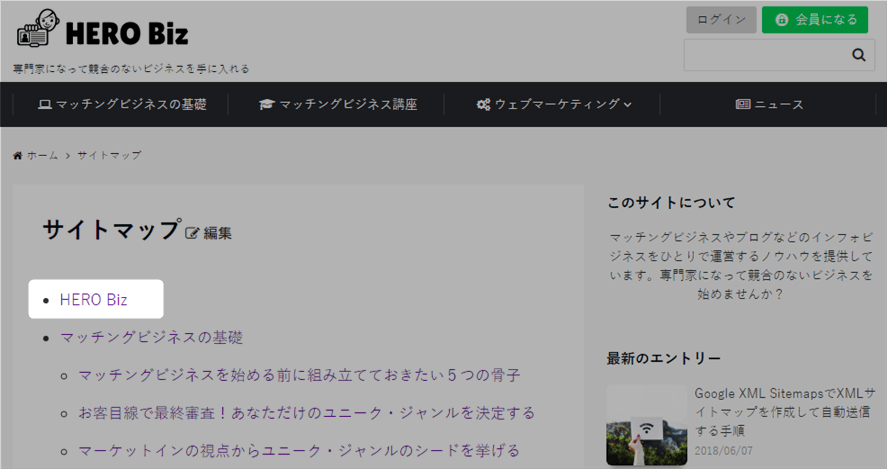The image size is (887, 469).
Task: Click the 会員になる button
Action: coord(815,20)
